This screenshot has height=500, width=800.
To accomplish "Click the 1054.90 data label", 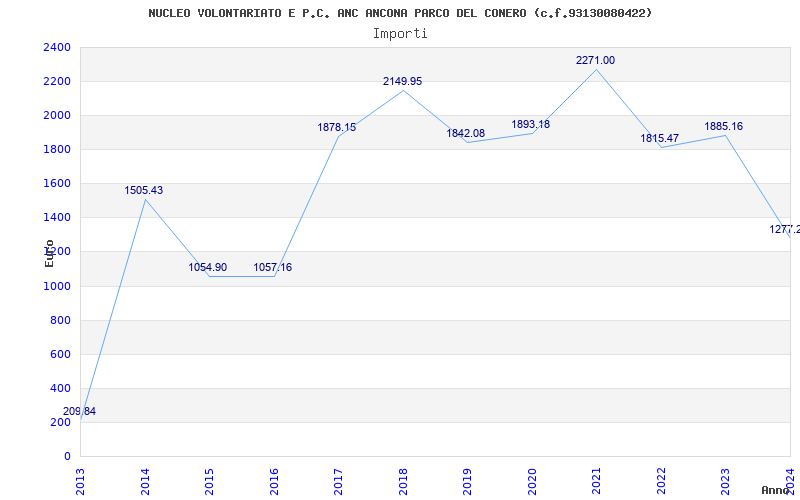I will (208, 267).
